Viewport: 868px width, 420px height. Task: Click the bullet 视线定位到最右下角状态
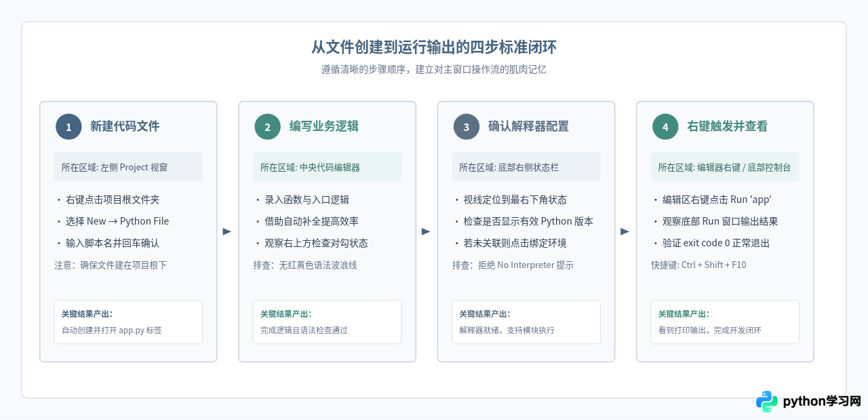tap(515, 199)
